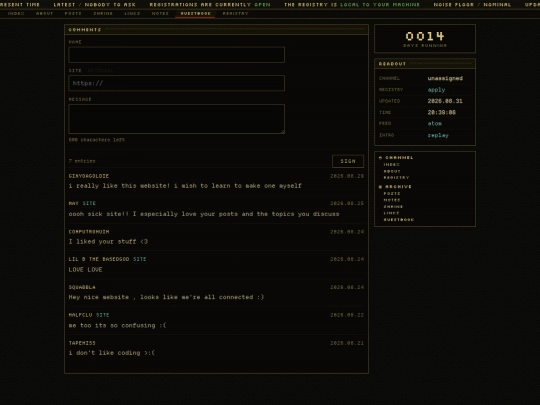The height and width of the screenshot is (405, 540).
Task: Open Links in the top navigation bar
Action: [132, 13]
